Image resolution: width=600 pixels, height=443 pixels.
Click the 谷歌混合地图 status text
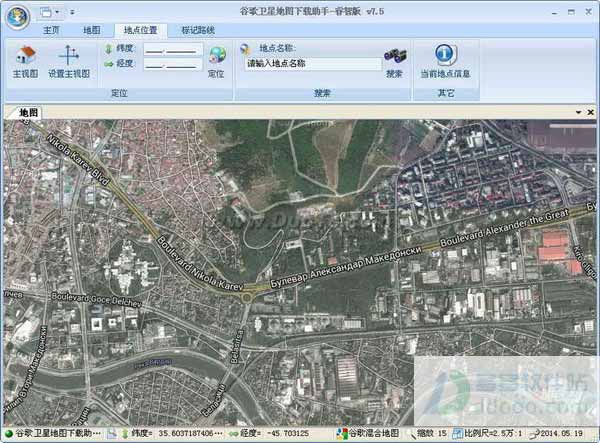tap(374, 433)
